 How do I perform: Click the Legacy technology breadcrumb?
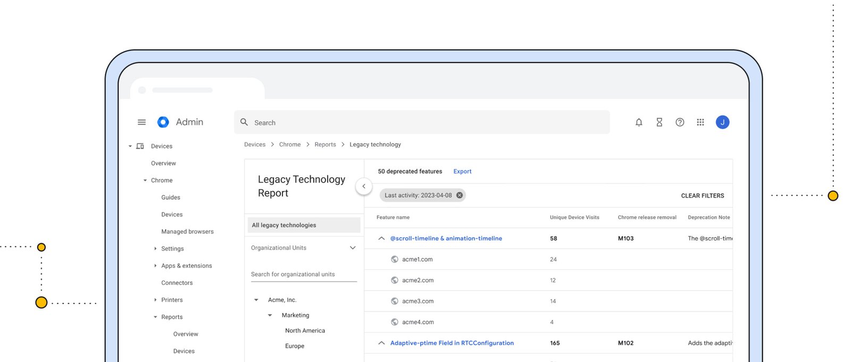[375, 144]
